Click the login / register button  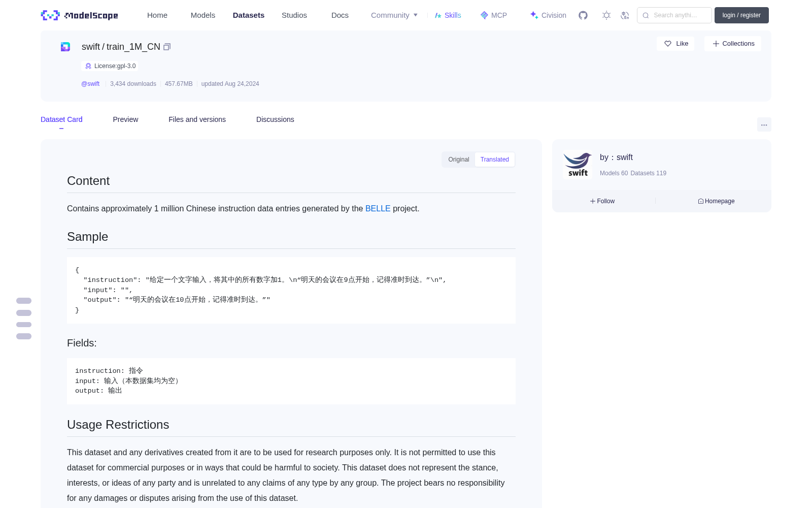(x=741, y=15)
